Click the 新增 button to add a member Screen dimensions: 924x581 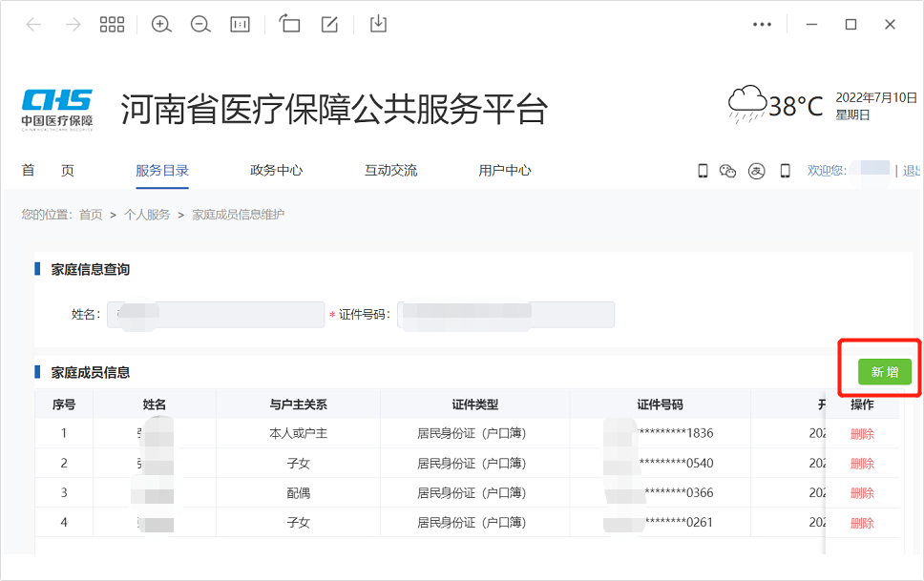pyautogui.click(x=883, y=371)
